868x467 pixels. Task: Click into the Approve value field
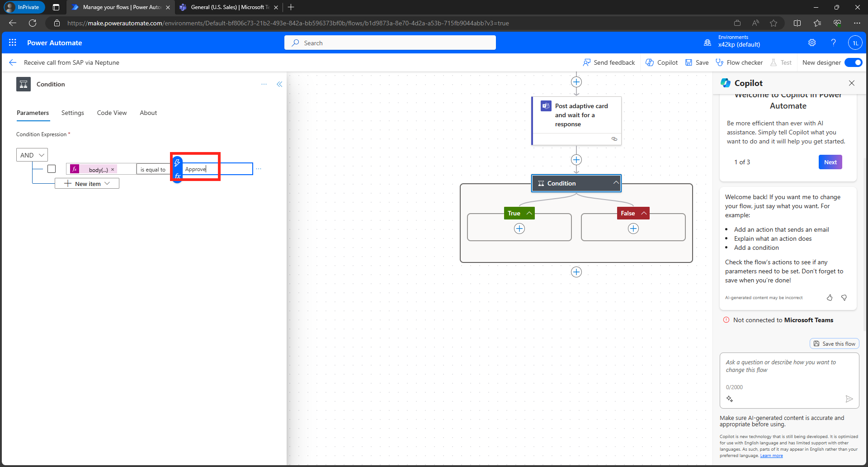click(x=217, y=169)
